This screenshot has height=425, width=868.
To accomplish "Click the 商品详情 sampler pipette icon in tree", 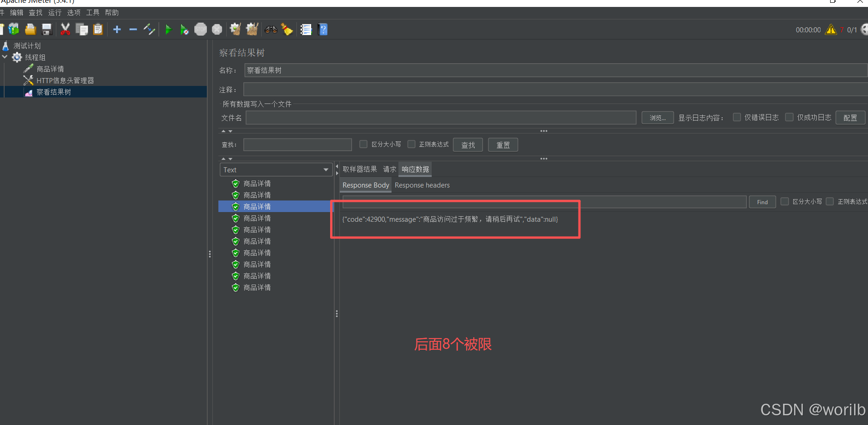I will pyautogui.click(x=28, y=69).
